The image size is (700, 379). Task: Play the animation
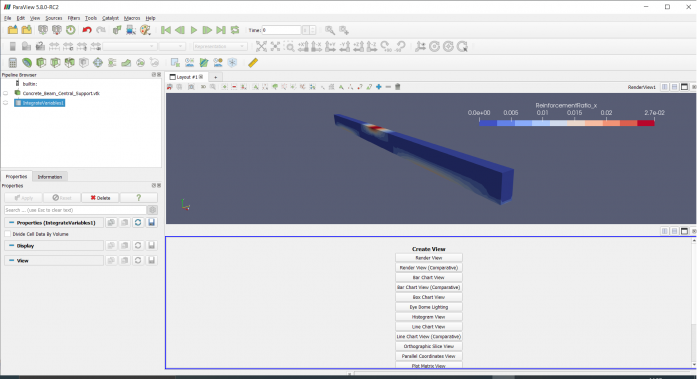tap(194, 30)
